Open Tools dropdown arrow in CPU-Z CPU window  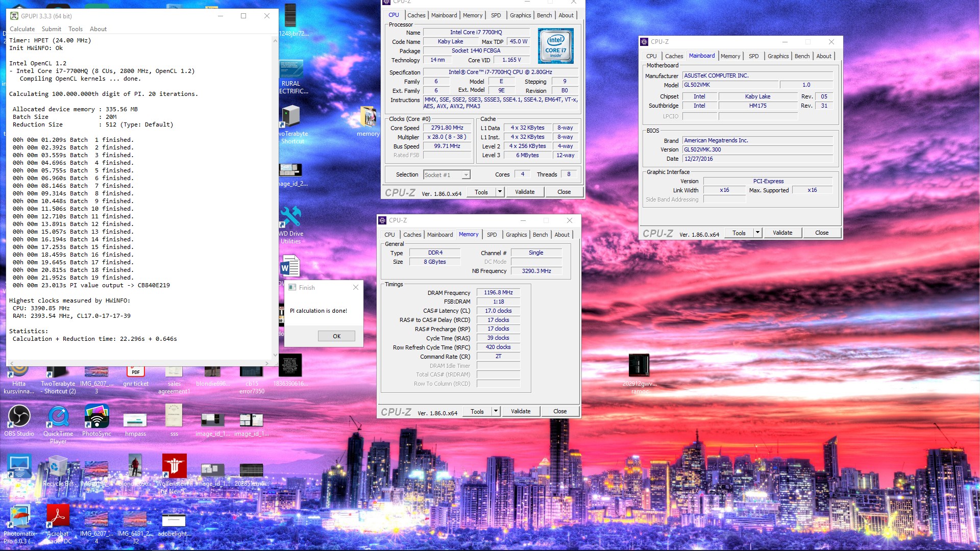pos(500,192)
